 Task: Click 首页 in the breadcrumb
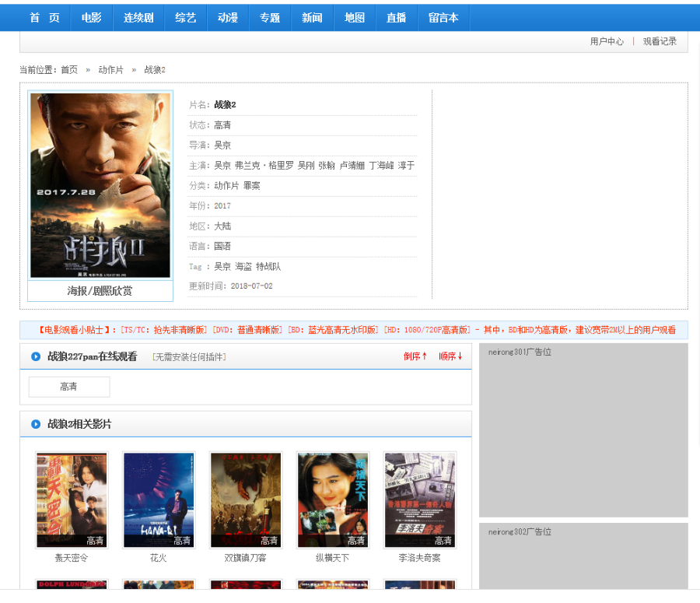tap(69, 70)
